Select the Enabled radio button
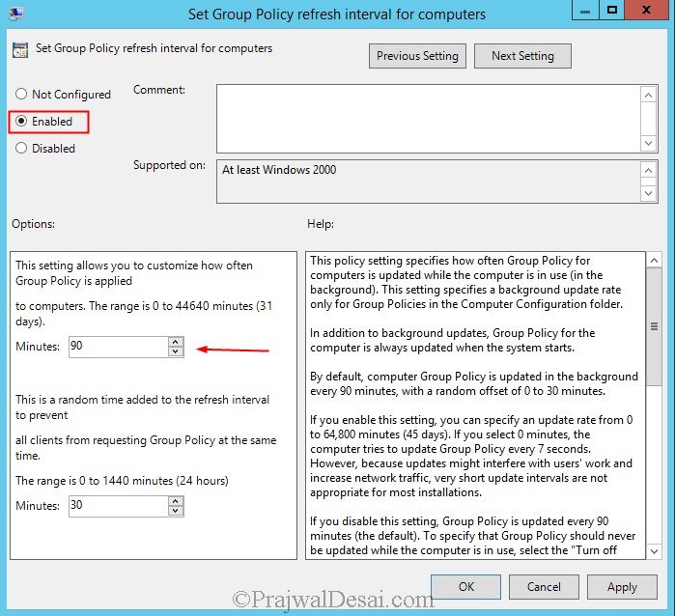675x616 pixels. (x=21, y=121)
